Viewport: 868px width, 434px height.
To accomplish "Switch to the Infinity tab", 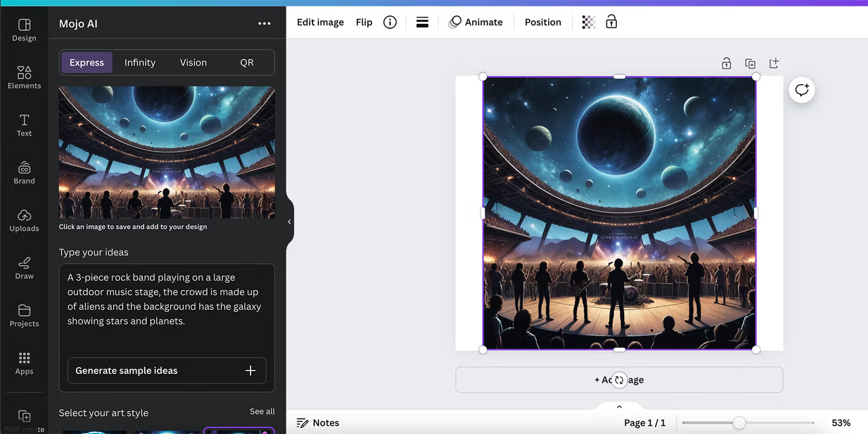I will coord(139,62).
